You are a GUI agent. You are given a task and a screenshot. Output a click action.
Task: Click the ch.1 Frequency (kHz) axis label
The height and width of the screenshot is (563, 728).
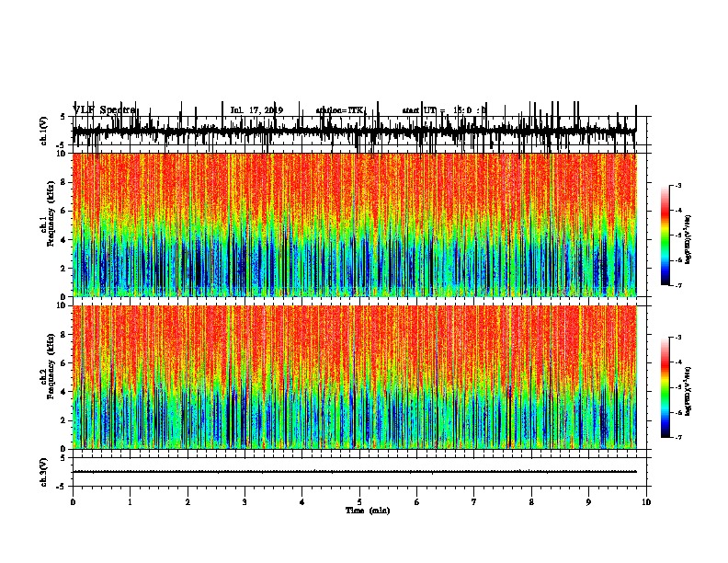[48, 213]
